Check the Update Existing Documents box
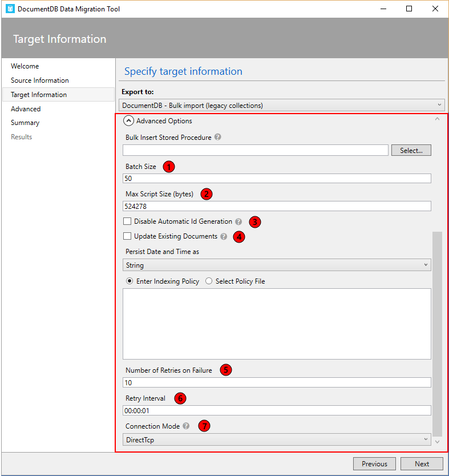Image resolution: width=449 pixels, height=476 pixels. 127,236
